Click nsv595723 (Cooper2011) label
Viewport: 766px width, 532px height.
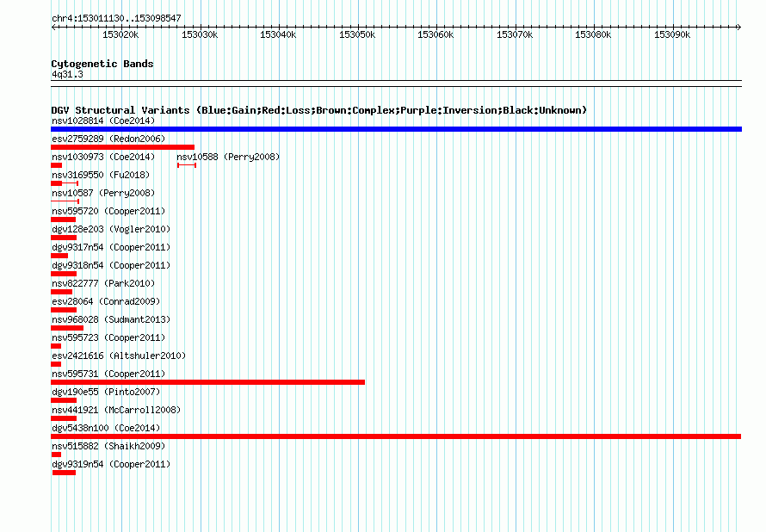[x=108, y=337]
